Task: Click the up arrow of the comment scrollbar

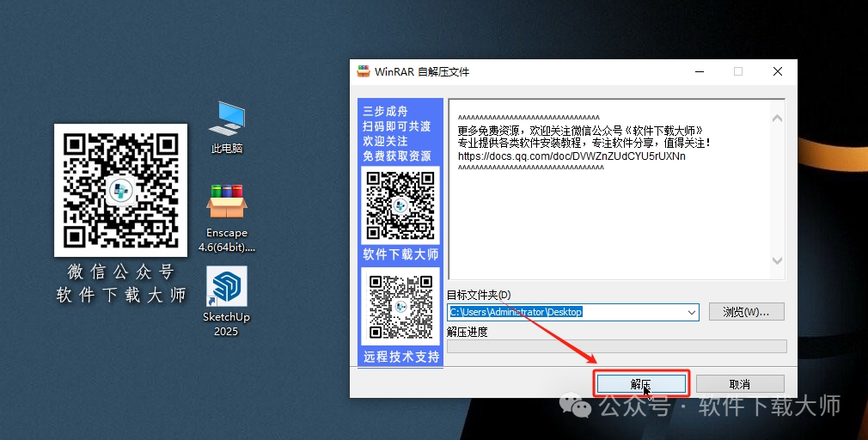Action: tap(777, 118)
